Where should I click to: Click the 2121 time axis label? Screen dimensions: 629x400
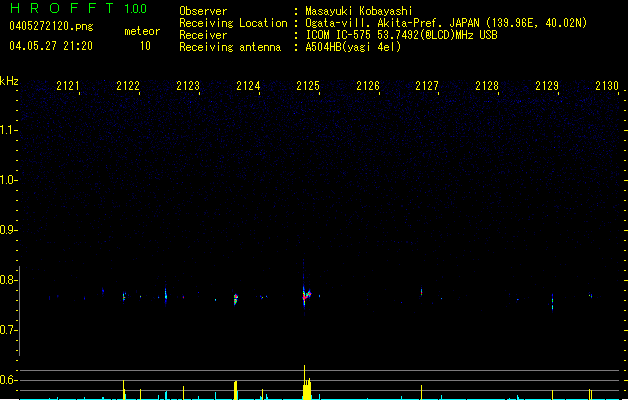point(68,86)
